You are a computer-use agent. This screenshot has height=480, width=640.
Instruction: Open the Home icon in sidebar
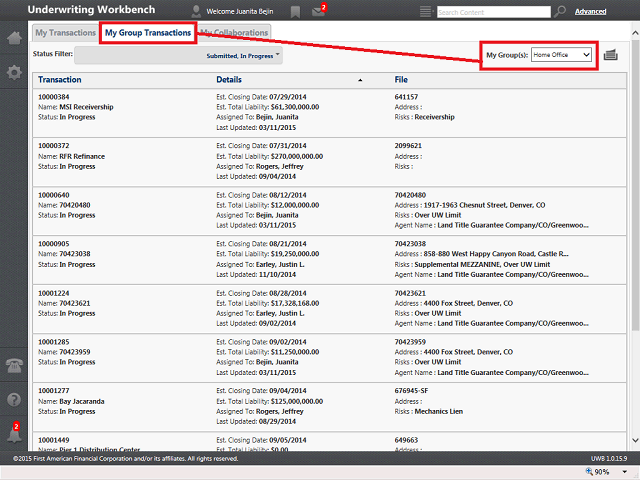[x=14, y=38]
